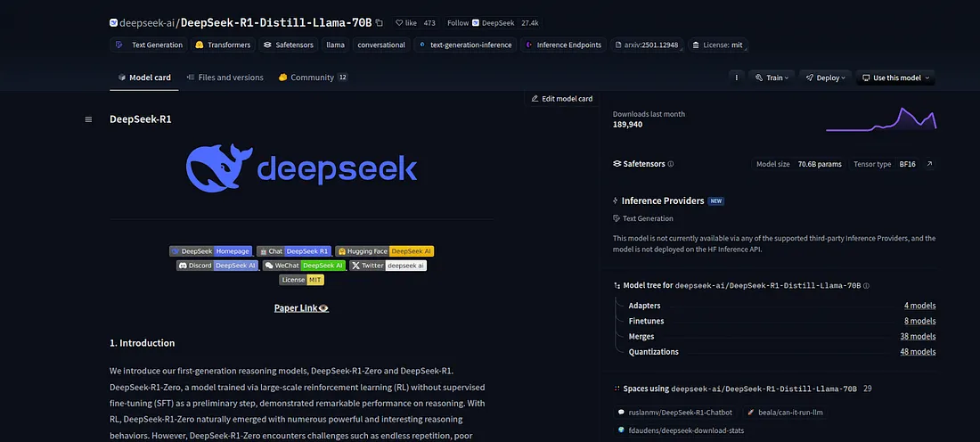Screen dimensions: 980x442
Task: Click the 70.6B params model size value
Action: 820,165
